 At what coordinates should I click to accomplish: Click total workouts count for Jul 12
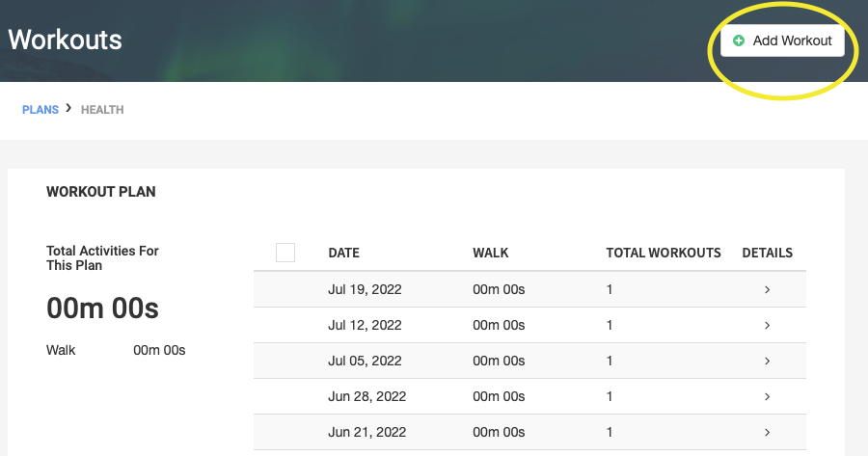tap(610, 326)
